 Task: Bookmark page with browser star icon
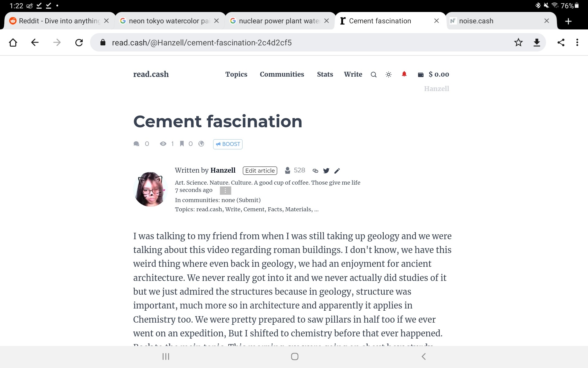click(x=518, y=42)
